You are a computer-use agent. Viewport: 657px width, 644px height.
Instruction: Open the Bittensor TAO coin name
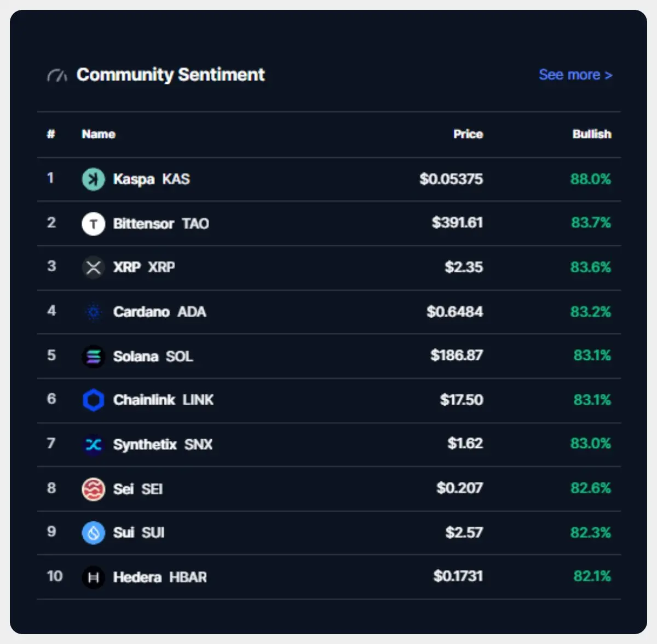(x=161, y=223)
